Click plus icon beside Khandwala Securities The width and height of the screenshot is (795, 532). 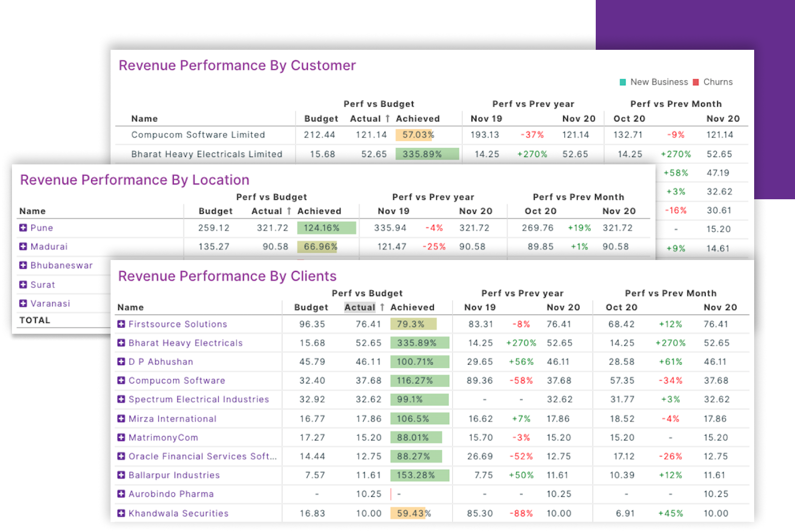click(x=121, y=513)
